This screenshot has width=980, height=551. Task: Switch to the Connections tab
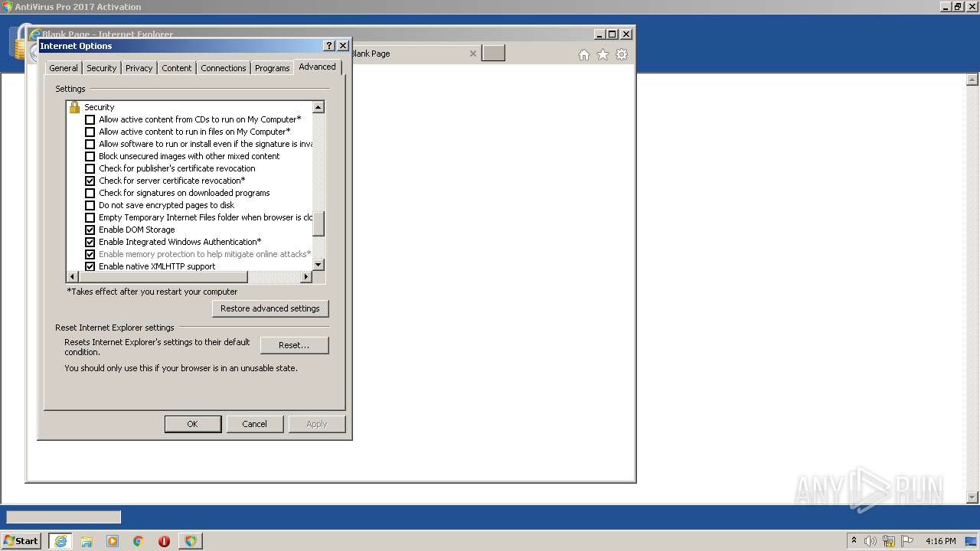224,68
